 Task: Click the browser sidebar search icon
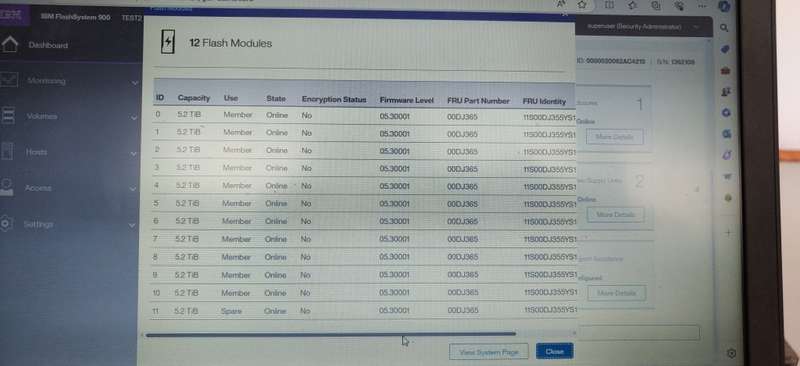[724, 28]
